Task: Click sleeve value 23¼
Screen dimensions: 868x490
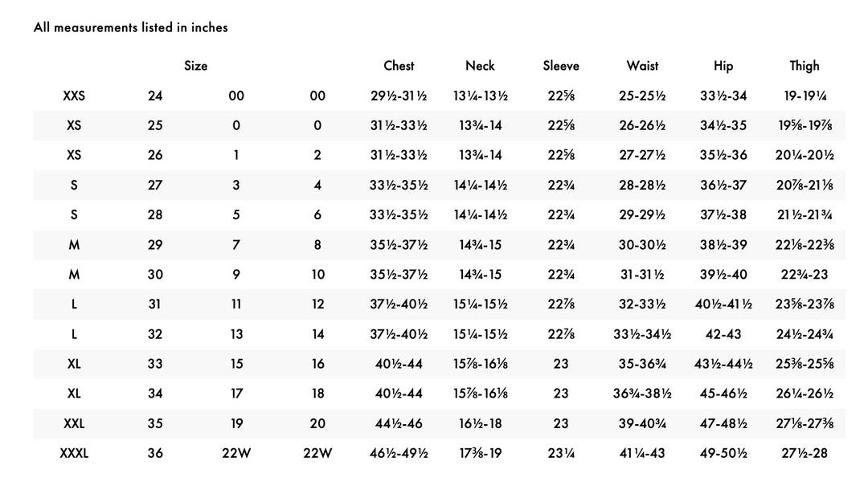Action: [561, 454]
